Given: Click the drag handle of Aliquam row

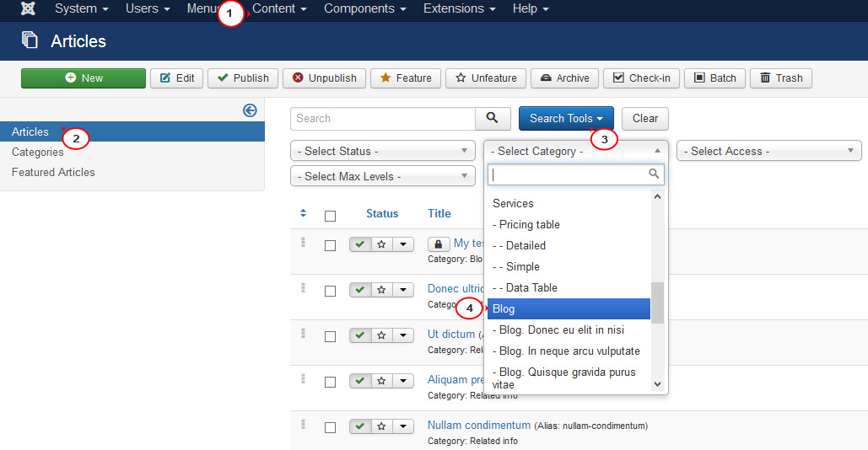Looking at the screenshot, I should [303, 378].
